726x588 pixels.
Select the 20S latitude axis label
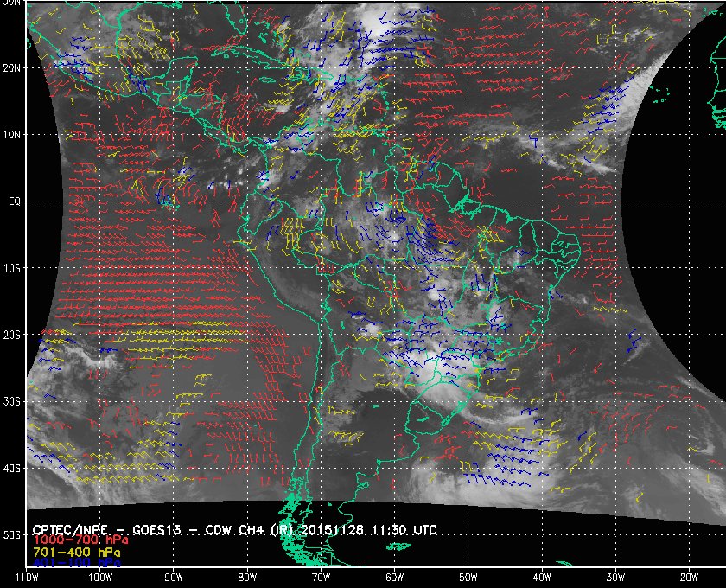click(x=12, y=335)
